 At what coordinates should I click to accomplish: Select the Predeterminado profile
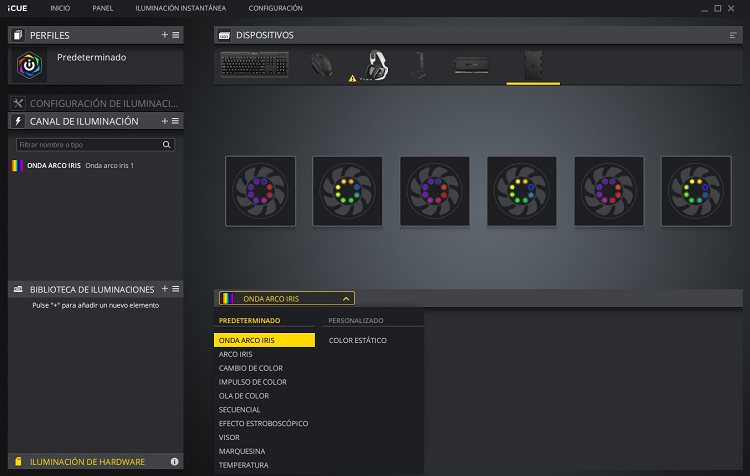(92, 58)
